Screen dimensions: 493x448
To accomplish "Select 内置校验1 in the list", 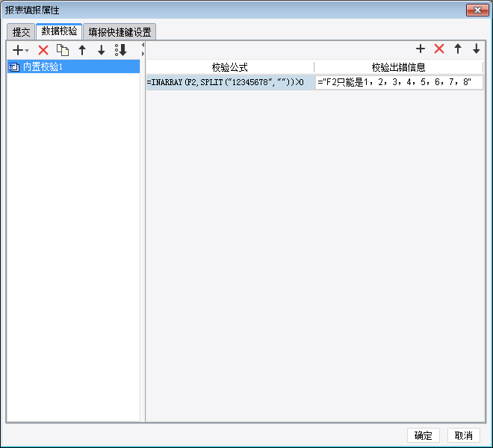I will coord(73,66).
